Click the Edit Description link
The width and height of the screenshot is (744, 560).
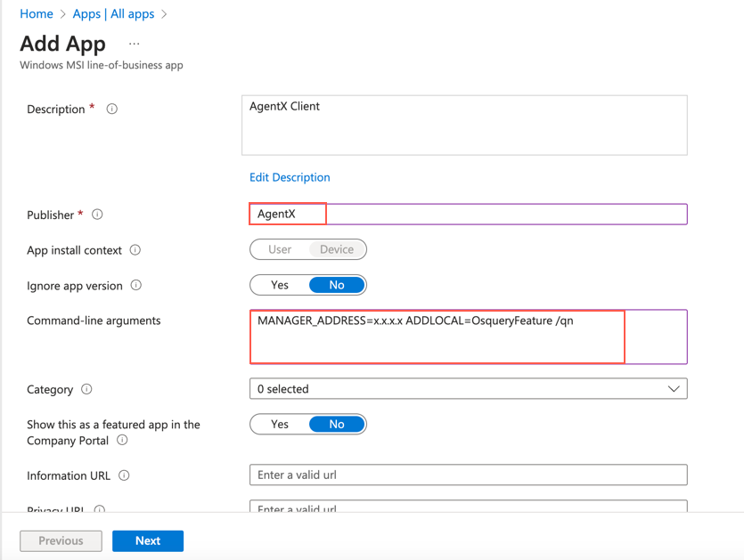pyautogui.click(x=290, y=177)
